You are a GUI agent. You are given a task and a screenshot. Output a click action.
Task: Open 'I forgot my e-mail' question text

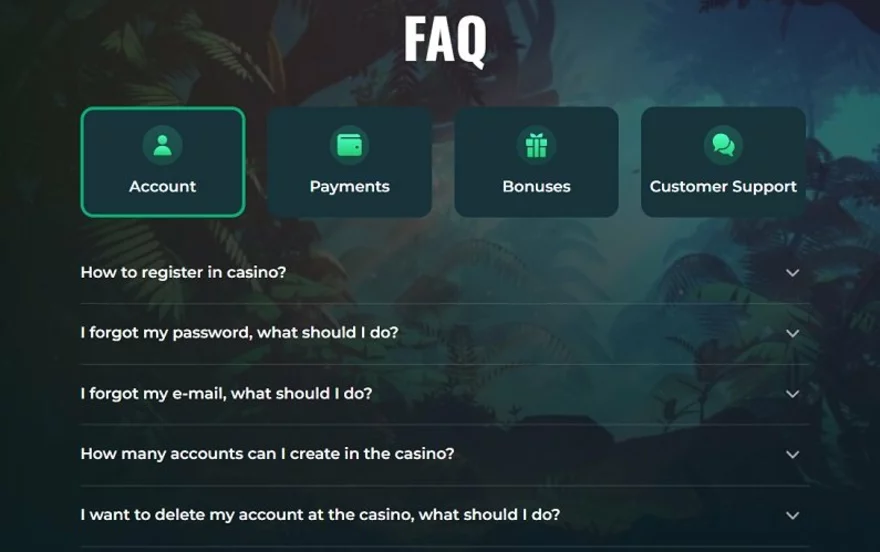coord(227,394)
